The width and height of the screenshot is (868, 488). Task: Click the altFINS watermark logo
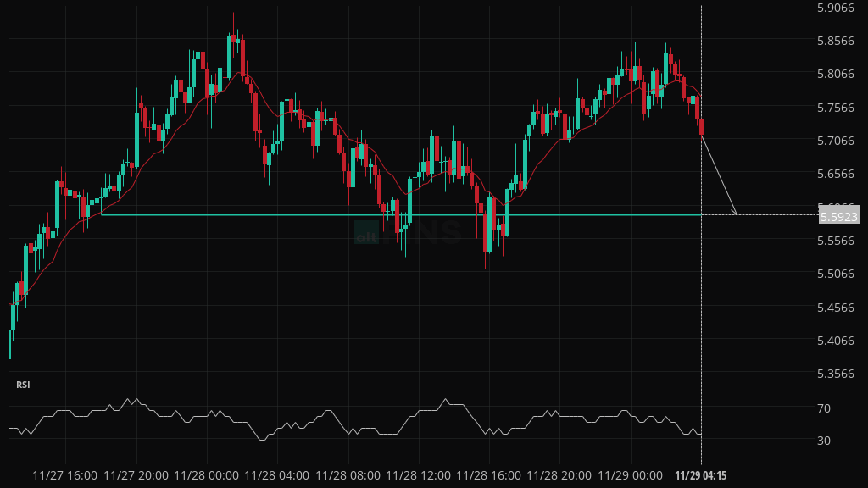(408, 231)
